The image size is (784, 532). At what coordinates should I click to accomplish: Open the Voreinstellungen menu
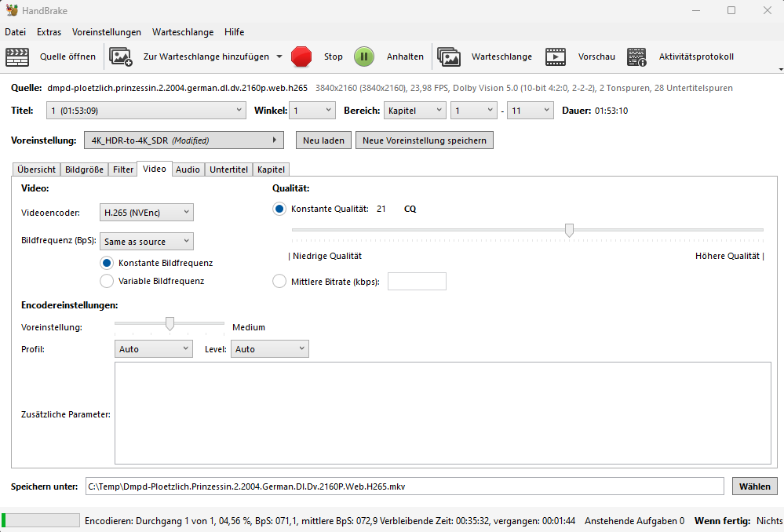pos(107,32)
